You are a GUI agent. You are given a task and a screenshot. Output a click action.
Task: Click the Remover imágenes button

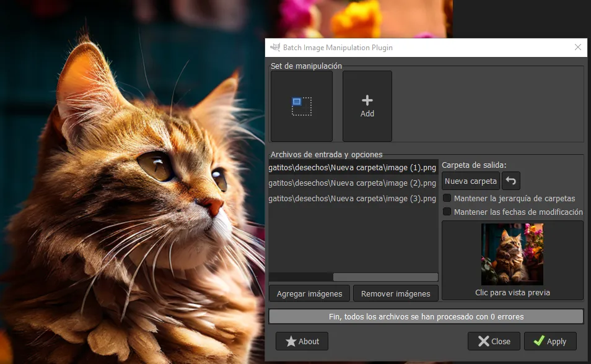click(396, 293)
